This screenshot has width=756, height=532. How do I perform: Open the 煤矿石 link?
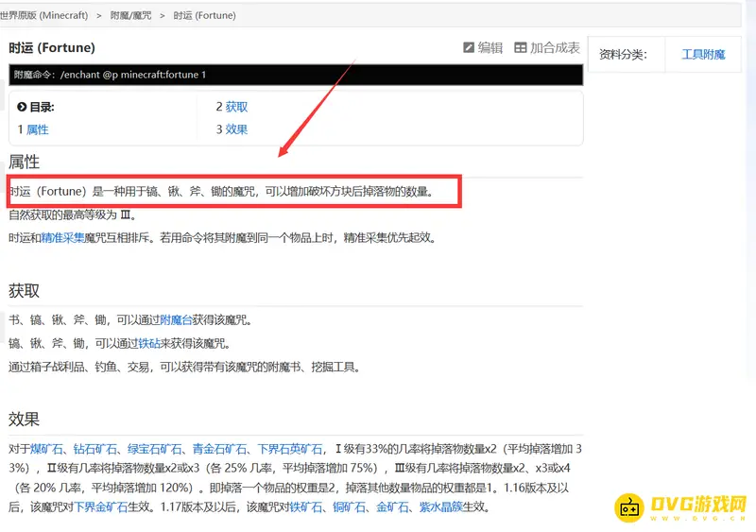(47, 449)
